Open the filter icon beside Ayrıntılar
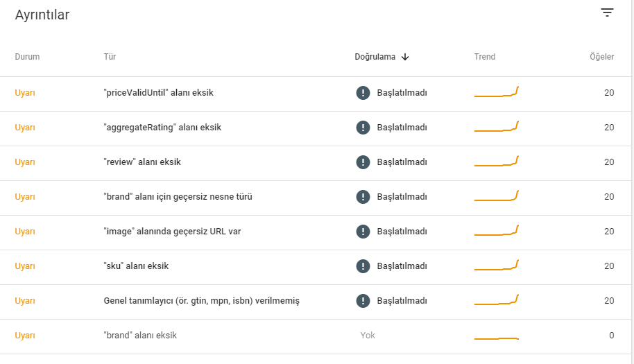Image resolution: width=634 pixels, height=364 pixels. coord(607,12)
